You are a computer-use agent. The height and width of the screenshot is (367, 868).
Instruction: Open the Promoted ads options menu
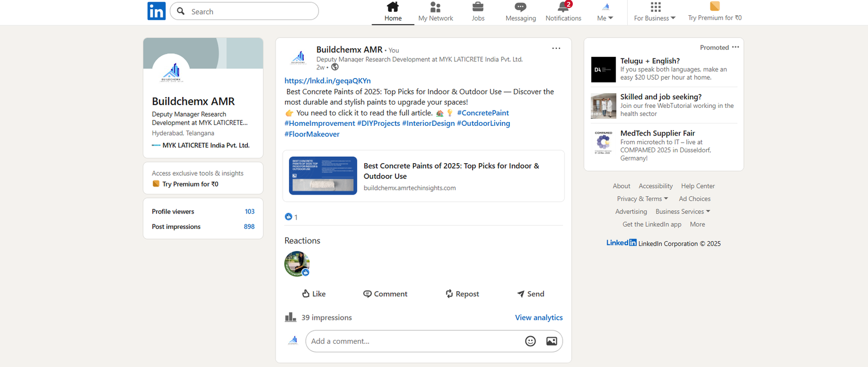pos(736,47)
